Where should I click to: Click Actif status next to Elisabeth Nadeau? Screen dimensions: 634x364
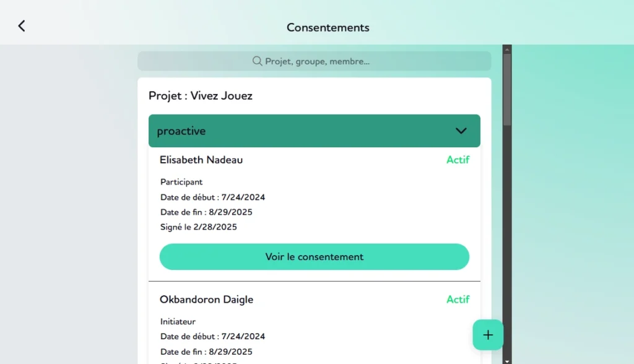click(x=458, y=160)
